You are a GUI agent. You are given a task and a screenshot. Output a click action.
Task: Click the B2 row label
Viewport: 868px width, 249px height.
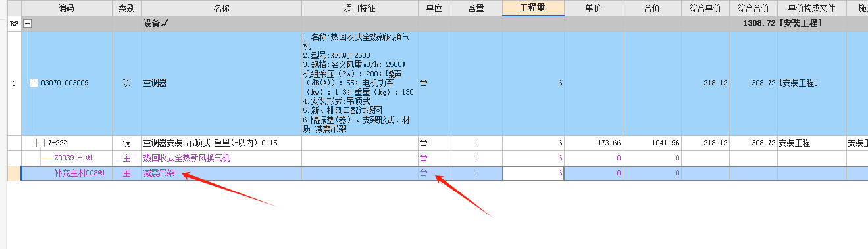point(14,24)
